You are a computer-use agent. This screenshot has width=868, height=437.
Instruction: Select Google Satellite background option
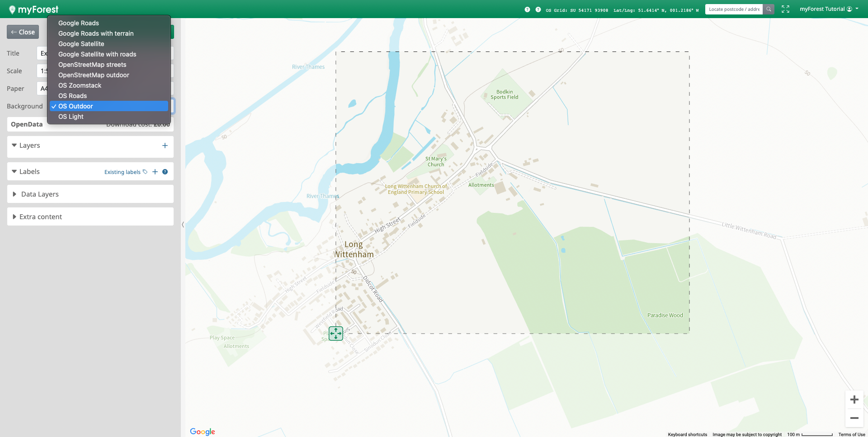click(81, 44)
